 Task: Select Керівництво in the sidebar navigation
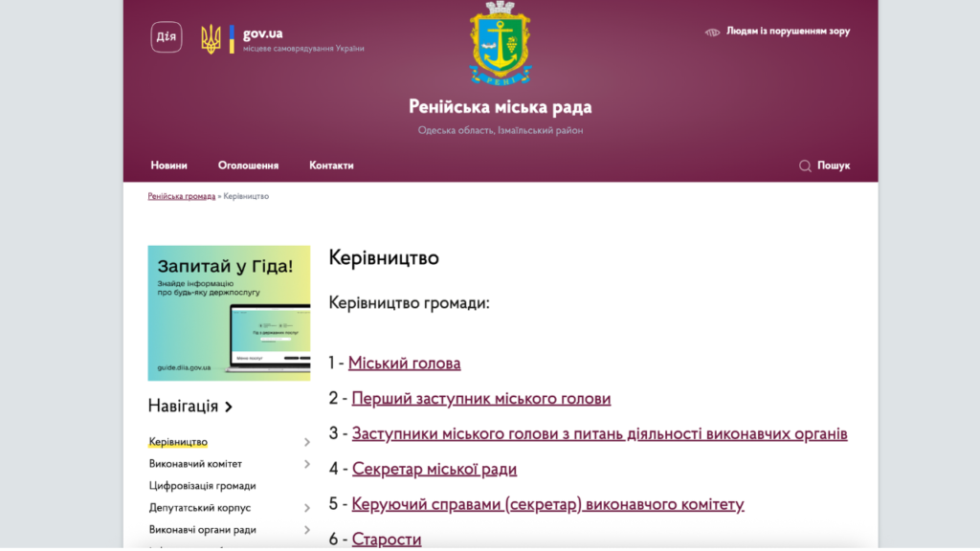click(178, 442)
